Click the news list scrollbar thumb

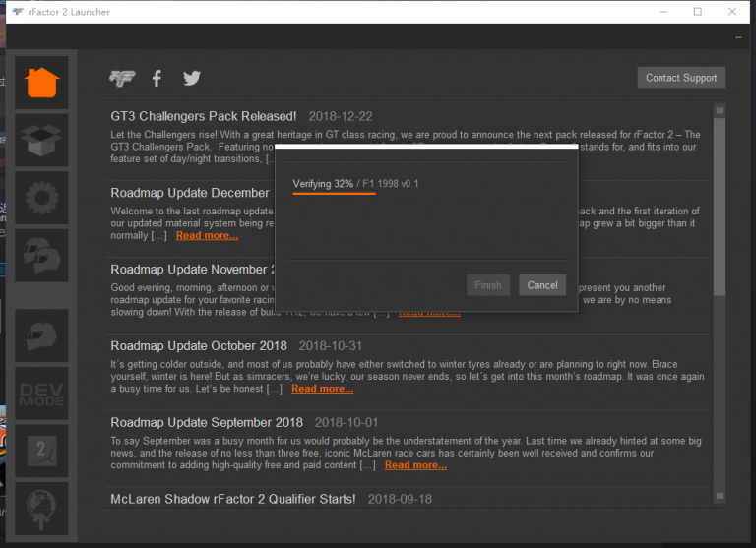pos(719,207)
